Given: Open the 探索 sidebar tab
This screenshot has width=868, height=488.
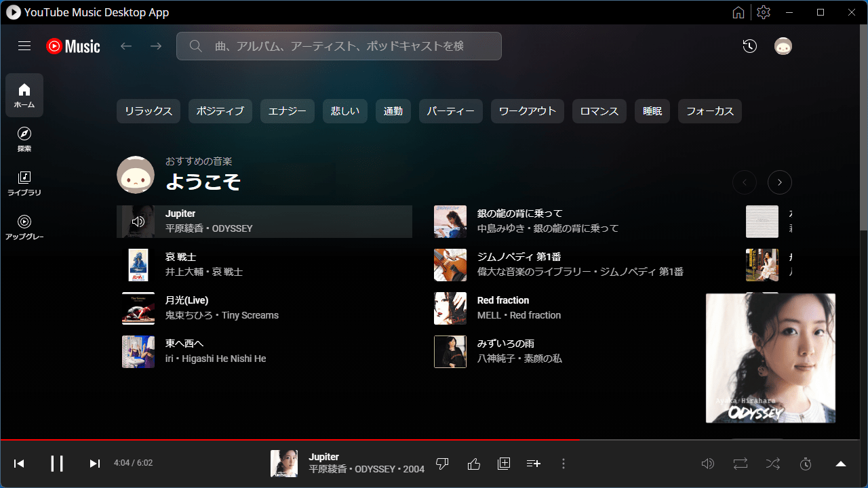Looking at the screenshot, I should point(24,139).
